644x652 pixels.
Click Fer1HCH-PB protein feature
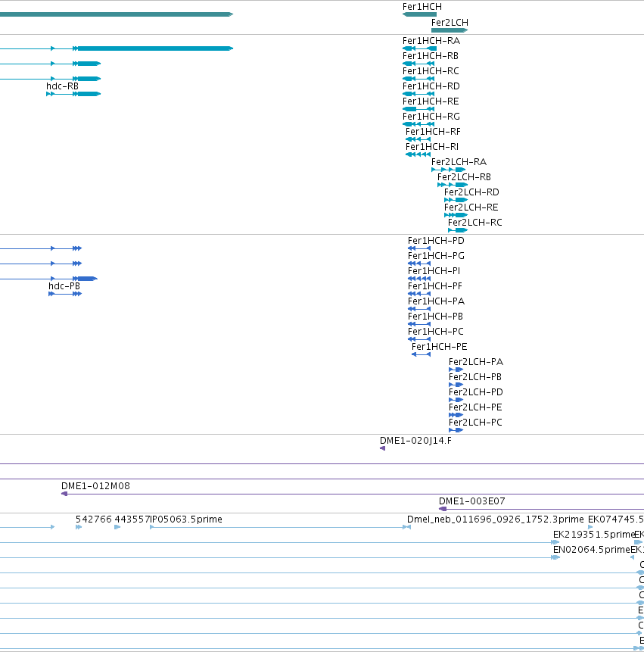(419, 324)
